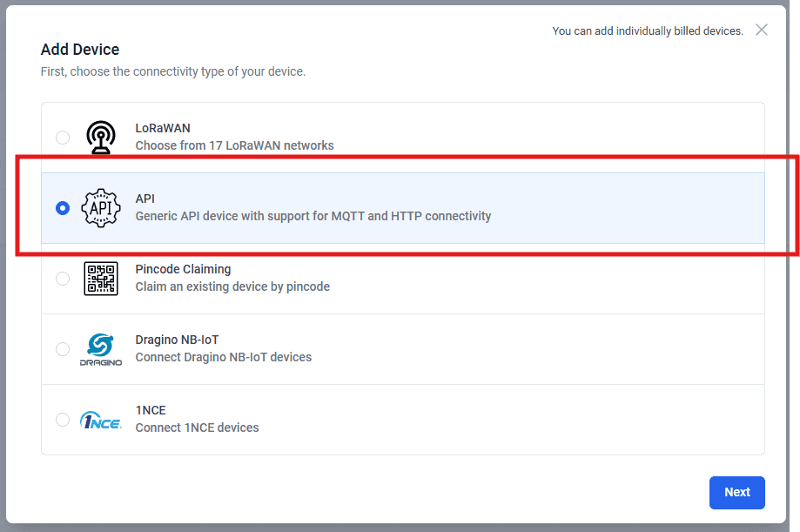Viewport: 800px width, 532px height.
Task: Choose the Pincode Claiming radio button
Action: (63, 279)
